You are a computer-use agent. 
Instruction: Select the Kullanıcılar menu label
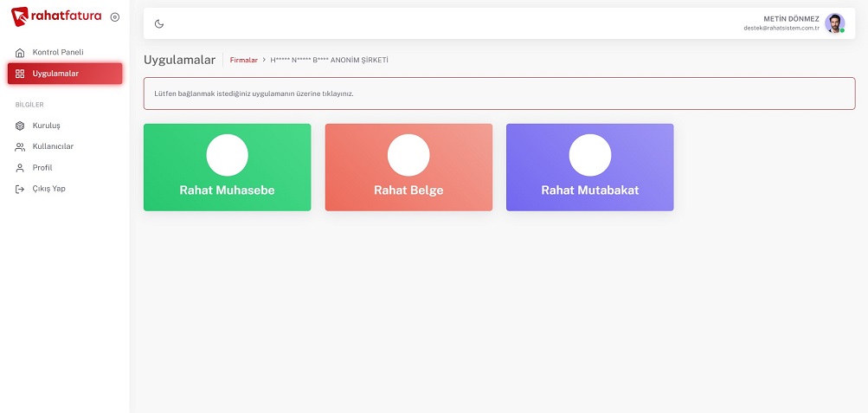[53, 146]
